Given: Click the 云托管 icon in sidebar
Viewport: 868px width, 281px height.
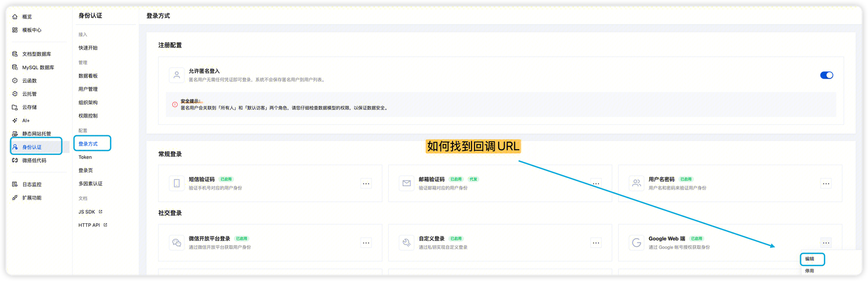Looking at the screenshot, I should click(15, 94).
